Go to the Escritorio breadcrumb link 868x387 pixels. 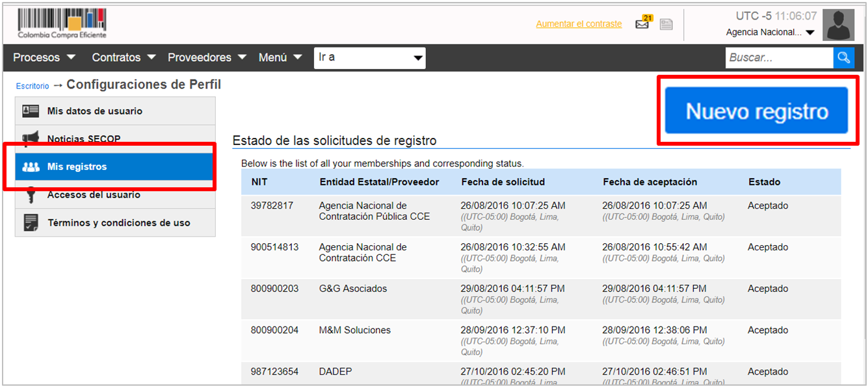click(x=33, y=86)
